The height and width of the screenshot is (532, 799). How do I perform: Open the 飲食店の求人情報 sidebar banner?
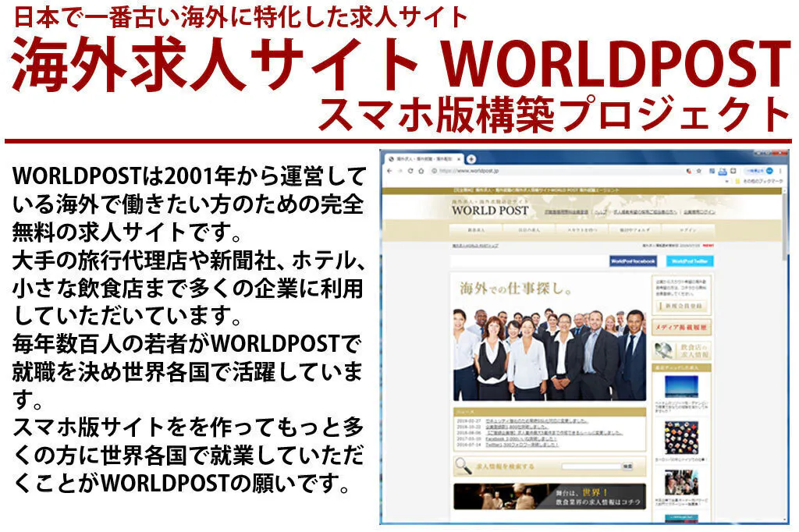pyautogui.click(x=681, y=351)
